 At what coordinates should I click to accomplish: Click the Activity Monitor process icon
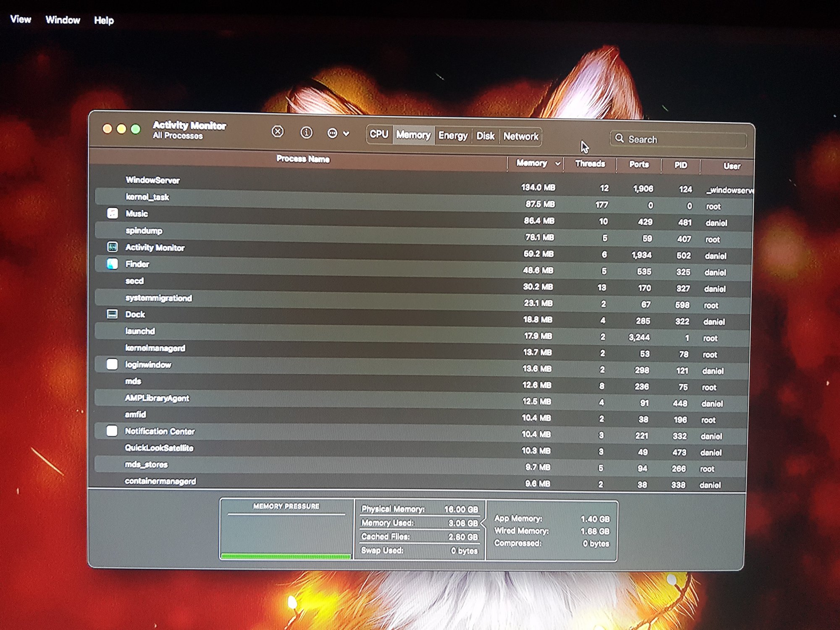coord(112,247)
